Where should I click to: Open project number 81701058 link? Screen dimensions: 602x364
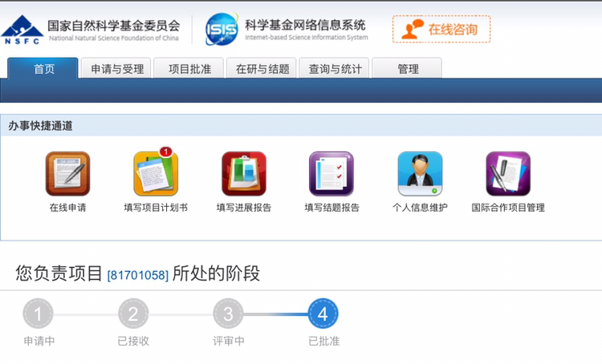tap(137, 275)
